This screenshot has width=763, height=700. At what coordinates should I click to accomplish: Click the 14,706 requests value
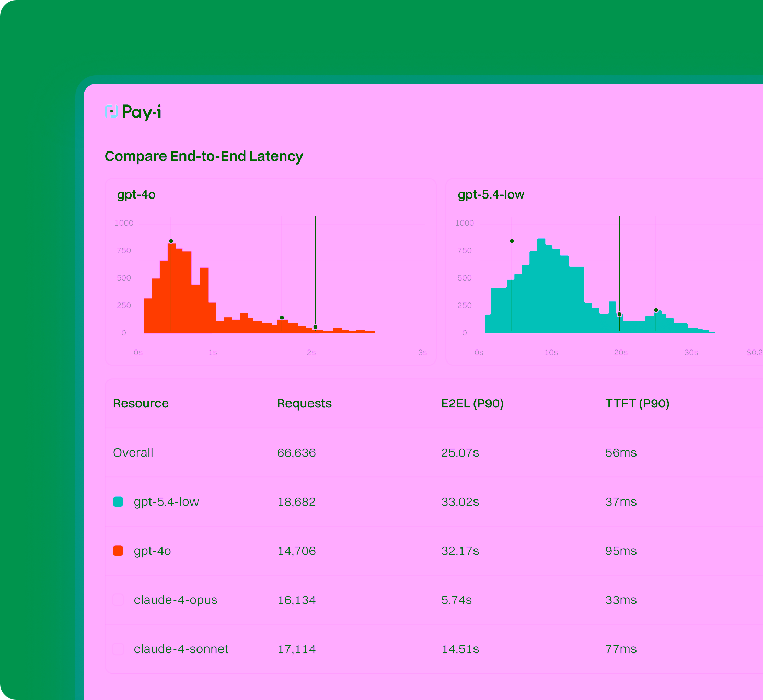[296, 551]
